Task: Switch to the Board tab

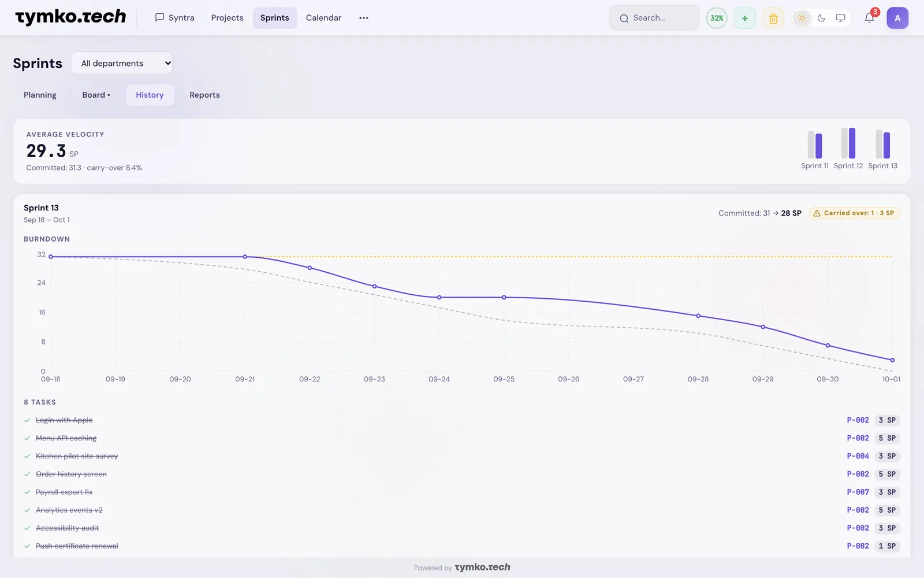Action: coord(96,95)
